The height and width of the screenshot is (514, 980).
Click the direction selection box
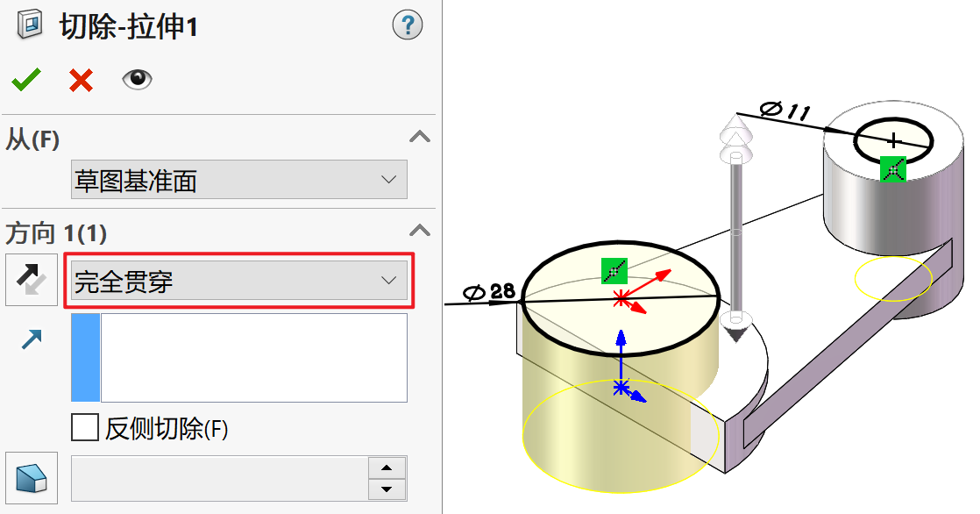point(253,358)
